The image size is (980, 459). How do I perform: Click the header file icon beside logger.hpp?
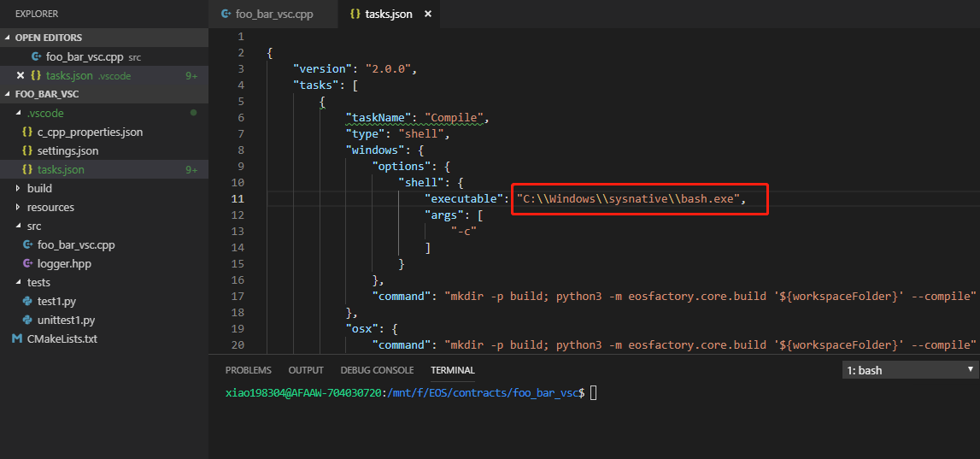(26, 263)
